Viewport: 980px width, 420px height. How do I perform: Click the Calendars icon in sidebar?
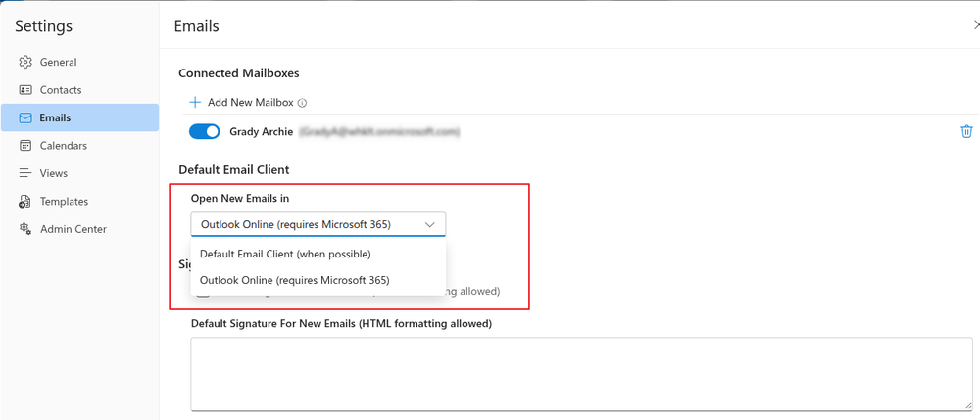[25, 146]
